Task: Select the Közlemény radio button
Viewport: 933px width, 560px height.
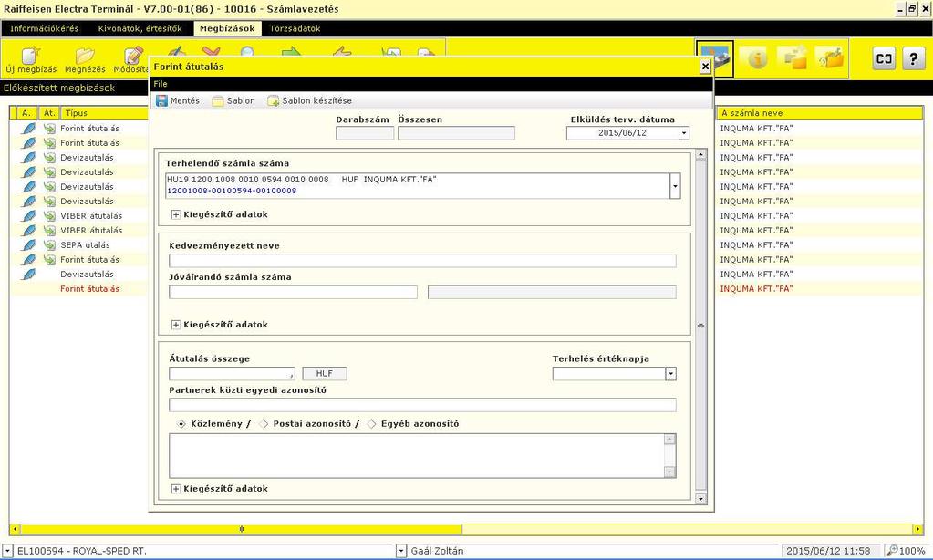Action: coord(181,424)
